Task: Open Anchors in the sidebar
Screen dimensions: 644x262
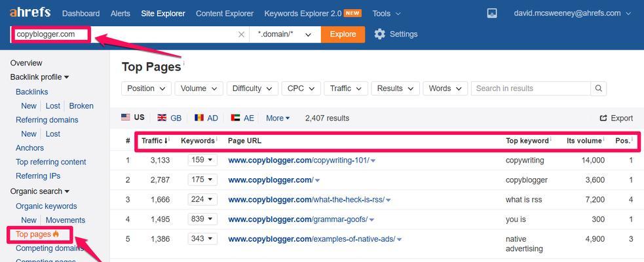Action: 29,147
